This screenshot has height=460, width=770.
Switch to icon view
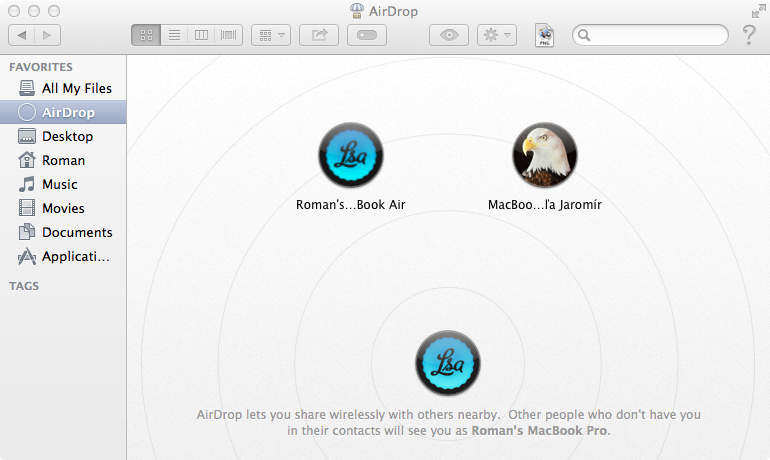pyautogui.click(x=146, y=35)
